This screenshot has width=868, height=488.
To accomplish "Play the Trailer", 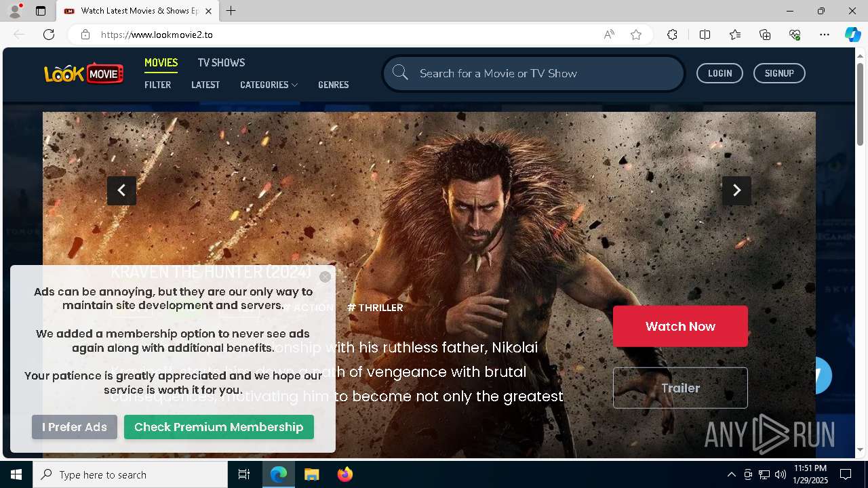I will click(680, 388).
